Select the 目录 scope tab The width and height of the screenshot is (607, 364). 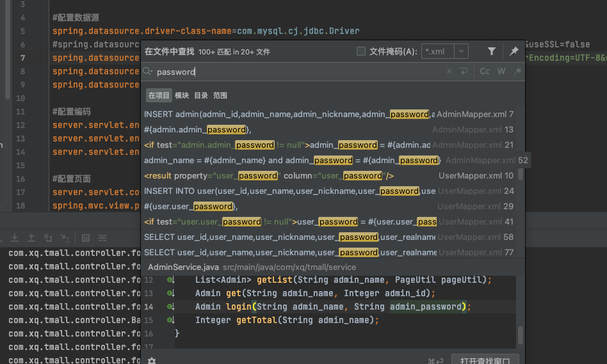pyautogui.click(x=201, y=95)
